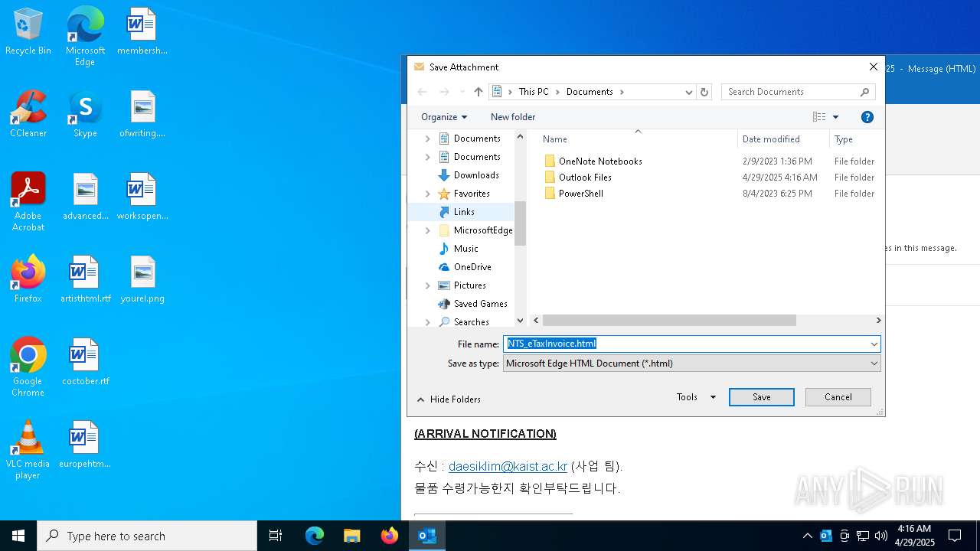Open the advanced... image file on desktop
Image resolution: width=980 pixels, height=551 pixels.
point(85,197)
